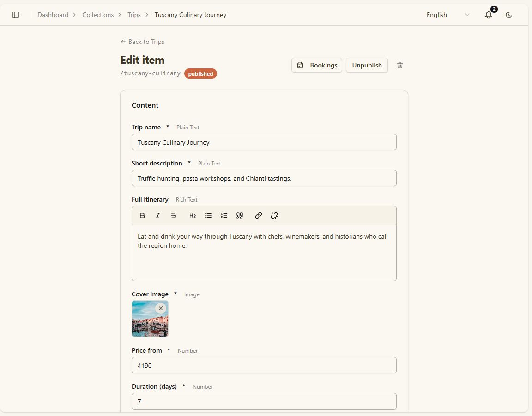Open the notifications bell

click(x=488, y=15)
